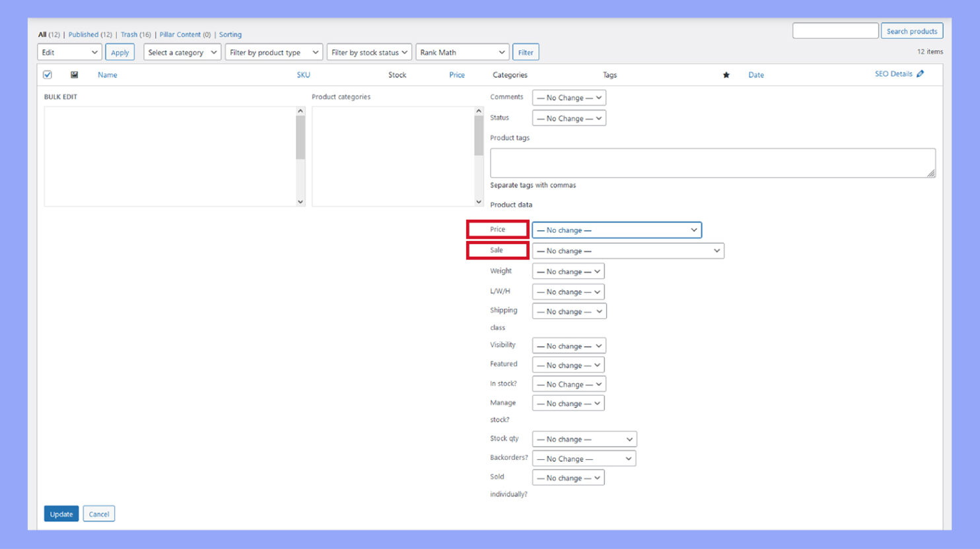Cancel the bulk edit
The image size is (980, 549).
point(98,513)
